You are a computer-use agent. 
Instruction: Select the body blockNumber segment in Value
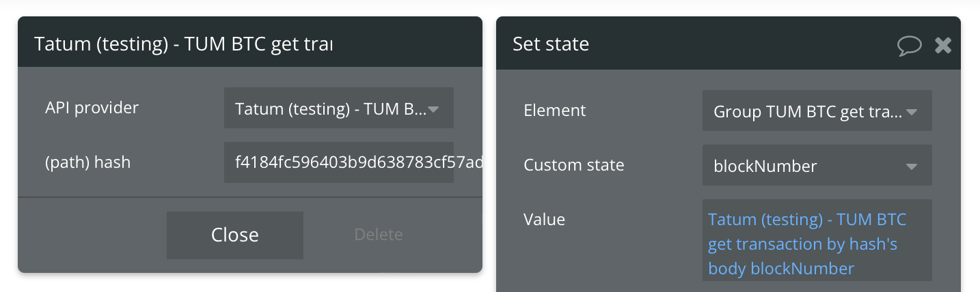click(781, 268)
